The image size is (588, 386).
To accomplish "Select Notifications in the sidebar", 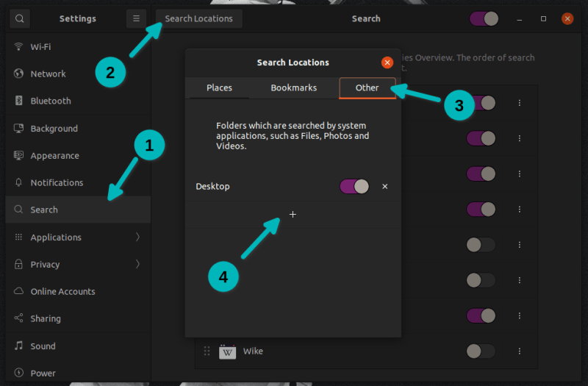I will (x=78, y=182).
